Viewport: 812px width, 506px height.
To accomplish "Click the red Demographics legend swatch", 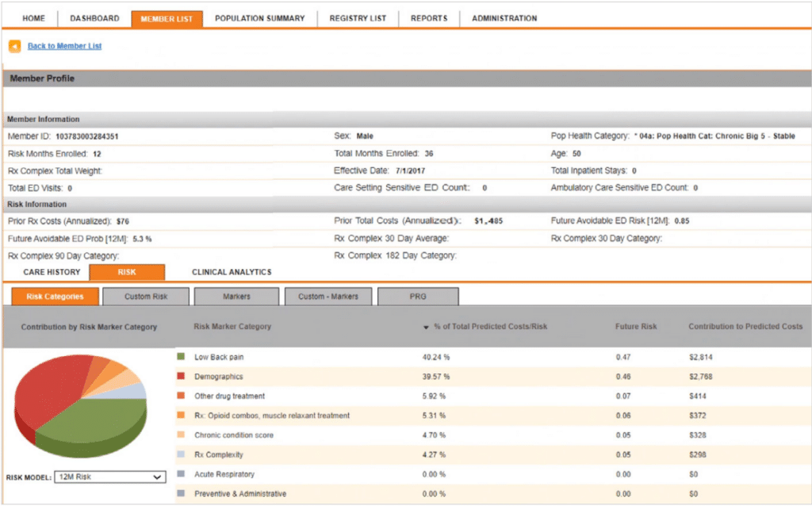I will point(181,376).
